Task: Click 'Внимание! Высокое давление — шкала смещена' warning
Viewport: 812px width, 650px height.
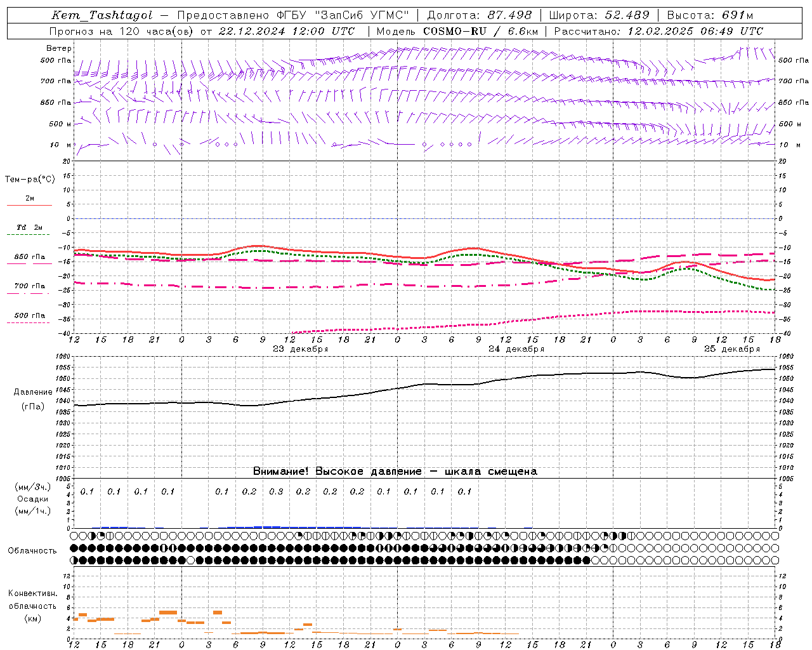Action: click(395, 472)
